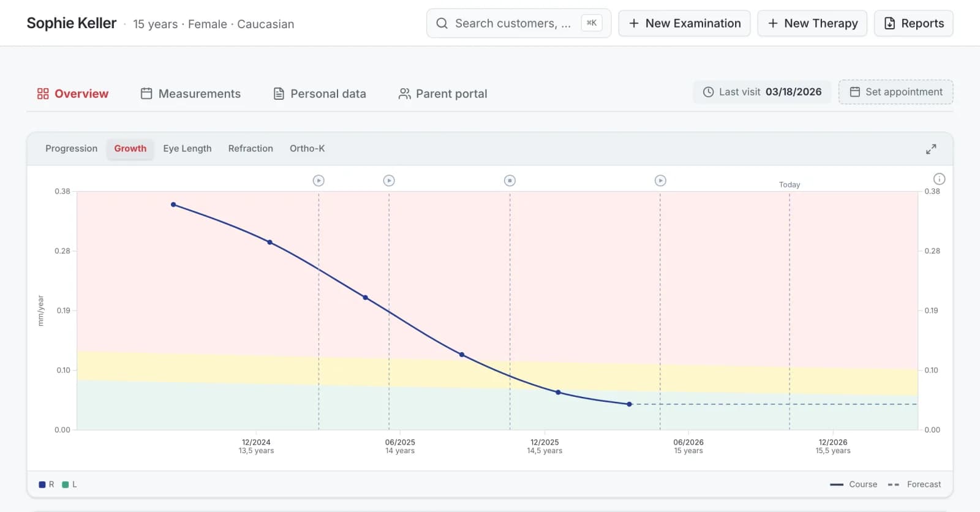This screenshot has height=512, width=980.
Task: Open the chart info icon
Action: click(x=939, y=179)
